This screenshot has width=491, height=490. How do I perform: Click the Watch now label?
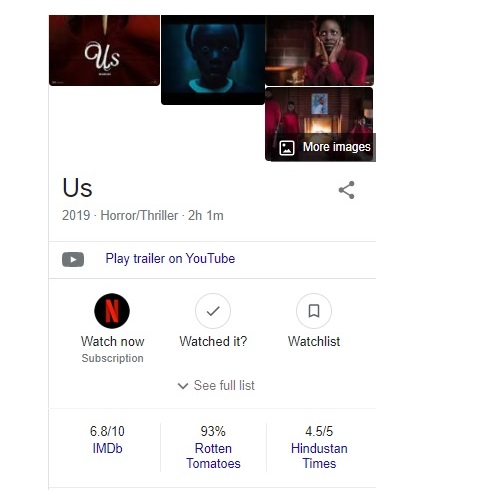113,341
